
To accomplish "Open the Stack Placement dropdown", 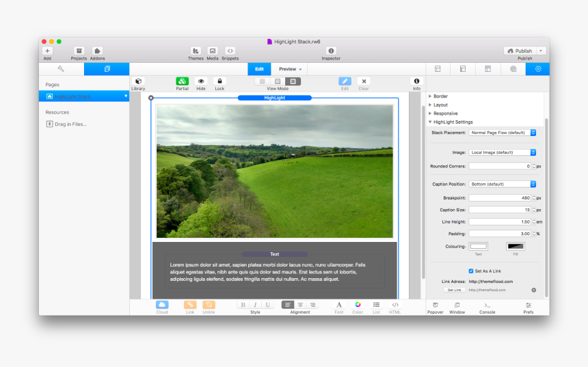I will tap(502, 133).
